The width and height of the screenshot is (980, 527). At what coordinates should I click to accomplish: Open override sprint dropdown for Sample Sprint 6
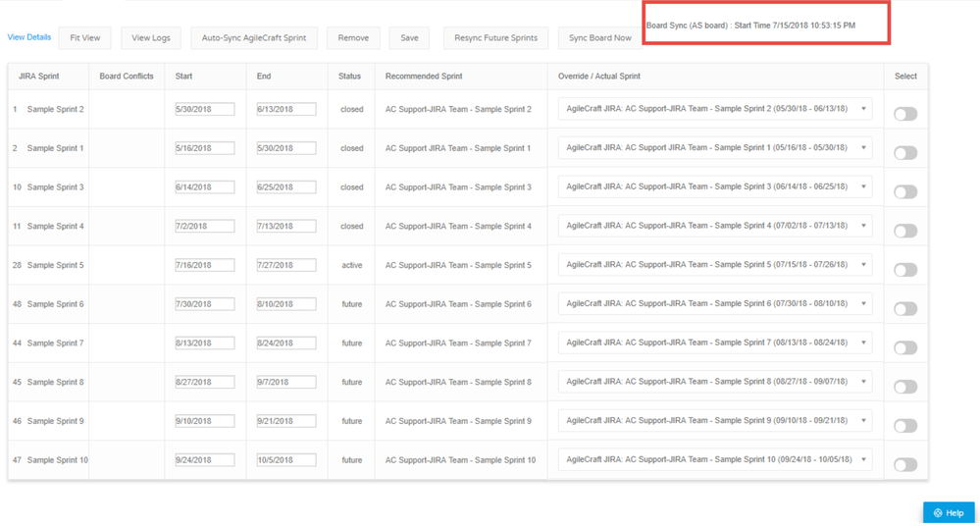715,303
